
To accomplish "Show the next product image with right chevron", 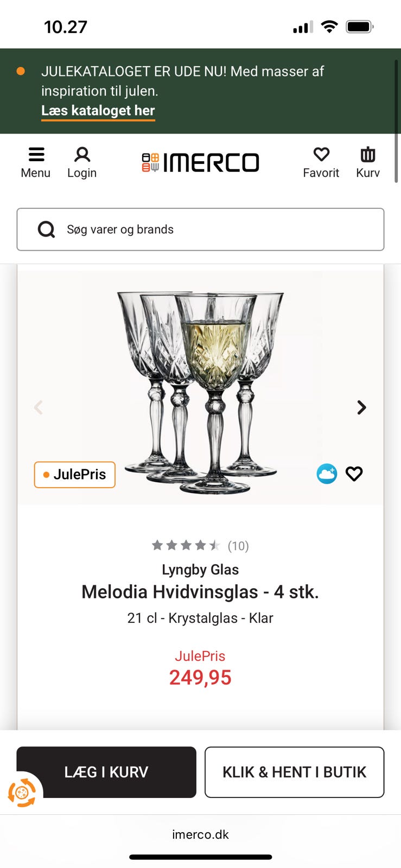I will (x=361, y=407).
